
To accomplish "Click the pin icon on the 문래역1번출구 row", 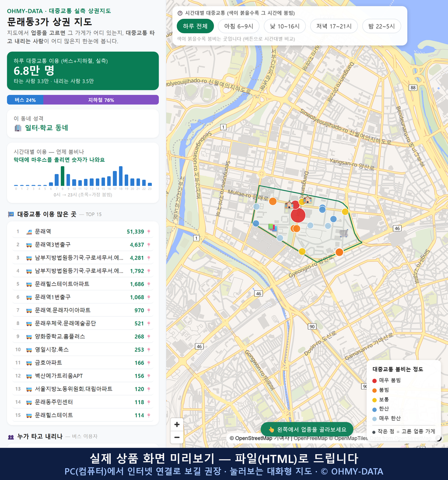I will coord(149,297).
